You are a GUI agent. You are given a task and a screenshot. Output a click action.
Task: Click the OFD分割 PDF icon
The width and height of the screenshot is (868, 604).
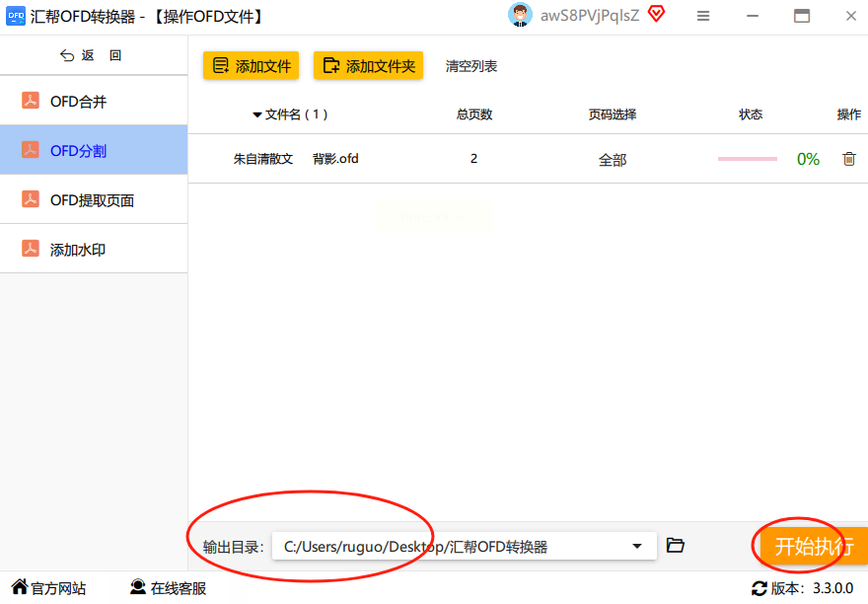(x=31, y=150)
